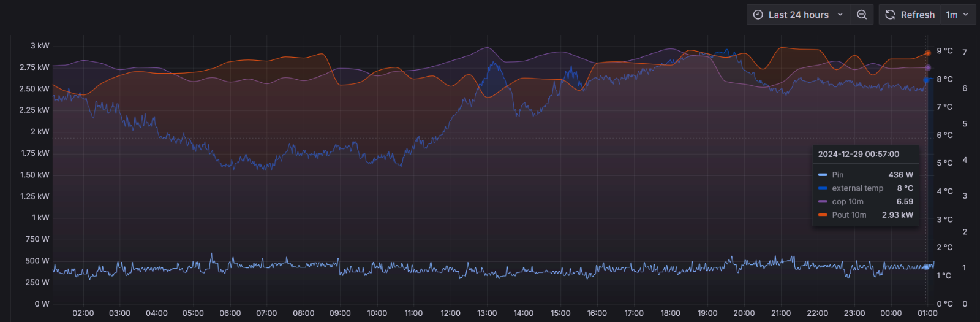Click the clock icon in time picker

tap(758, 15)
